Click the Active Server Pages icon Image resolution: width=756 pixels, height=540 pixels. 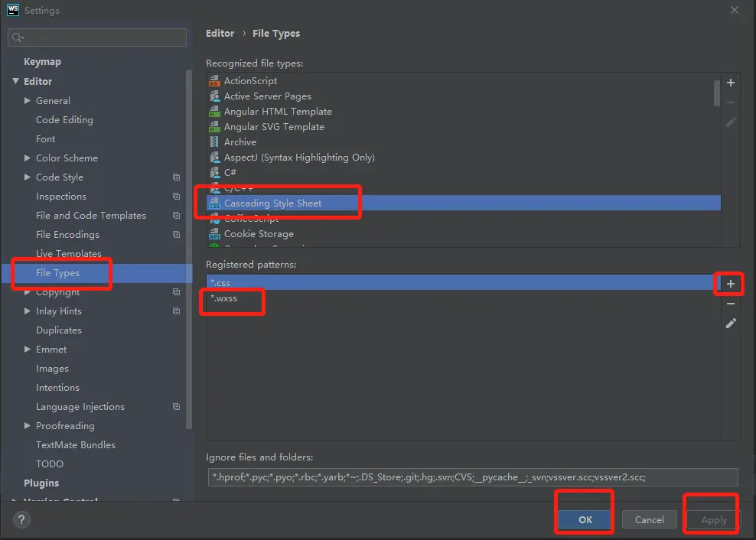pos(214,96)
